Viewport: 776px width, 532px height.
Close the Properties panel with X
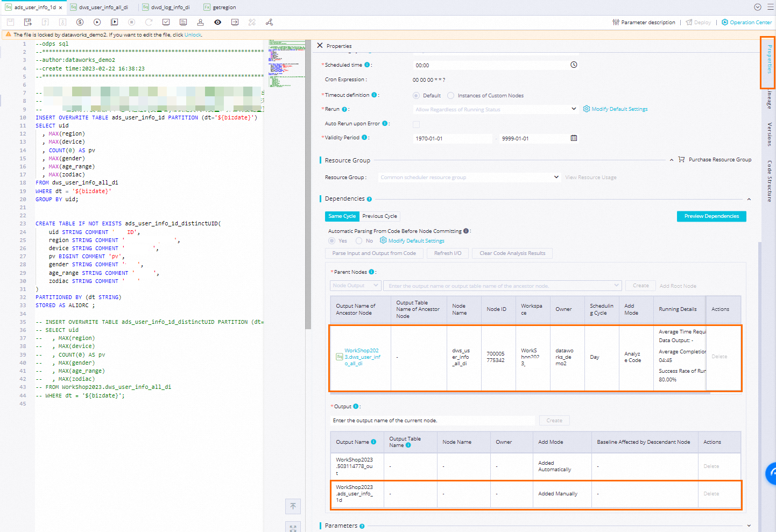[x=320, y=46]
